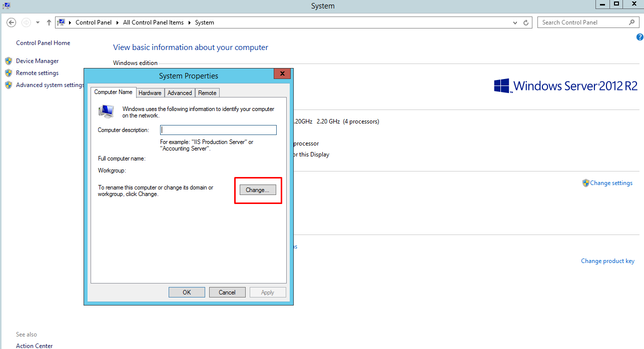Open Advanced system settings link

click(x=50, y=85)
